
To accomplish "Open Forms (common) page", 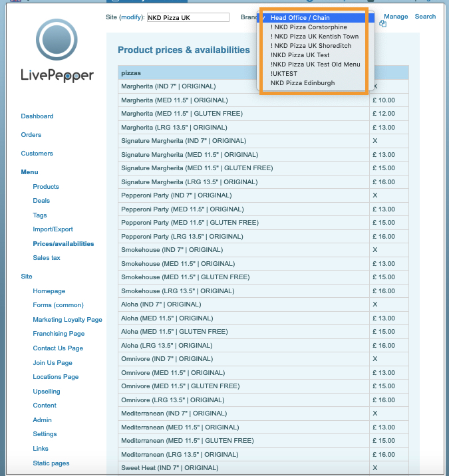I will click(x=58, y=305).
